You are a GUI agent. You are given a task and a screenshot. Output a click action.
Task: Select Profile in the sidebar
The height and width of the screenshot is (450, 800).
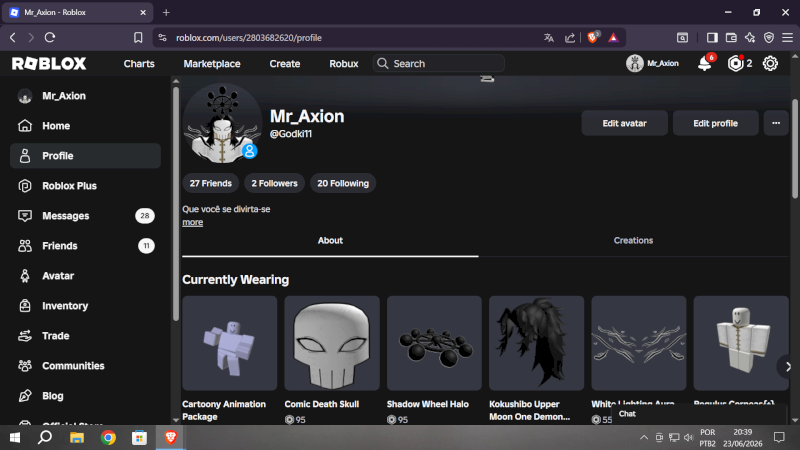pyautogui.click(x=85, y=156)
